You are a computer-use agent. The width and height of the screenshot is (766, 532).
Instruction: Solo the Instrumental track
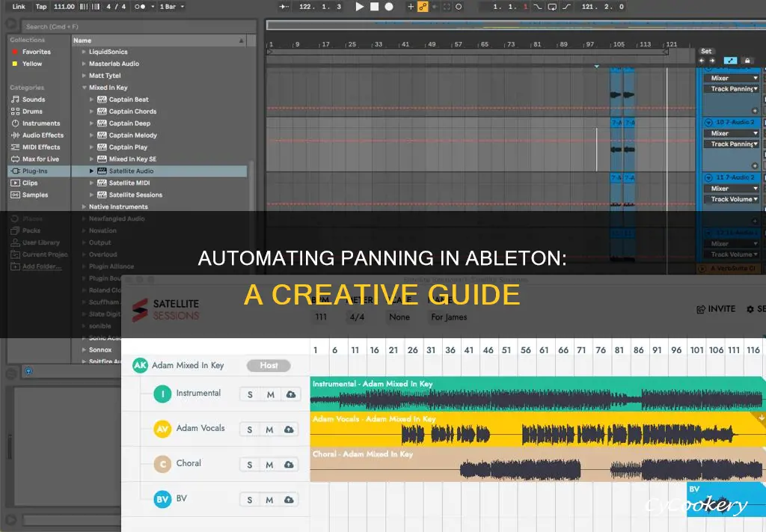pos(250,394)
